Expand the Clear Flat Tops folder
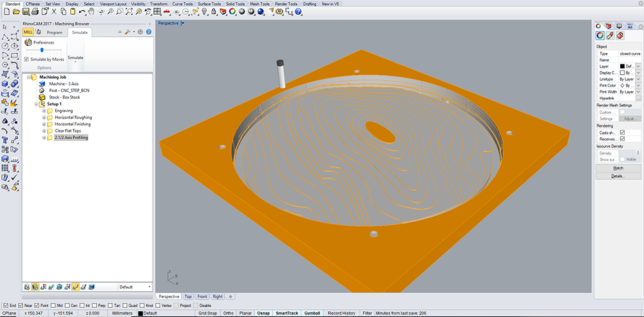The width and height of the screenshot is (644, 317). pos(44,131)
